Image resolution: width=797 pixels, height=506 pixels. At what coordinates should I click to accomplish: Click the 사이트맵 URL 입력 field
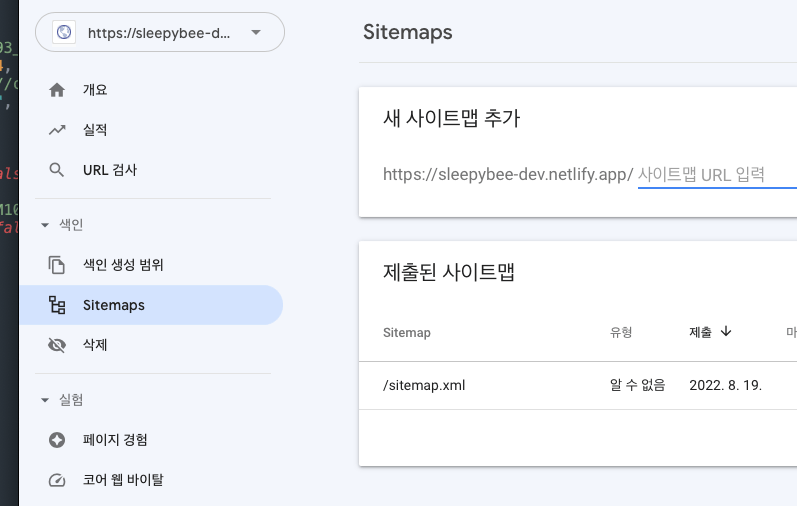717,175
